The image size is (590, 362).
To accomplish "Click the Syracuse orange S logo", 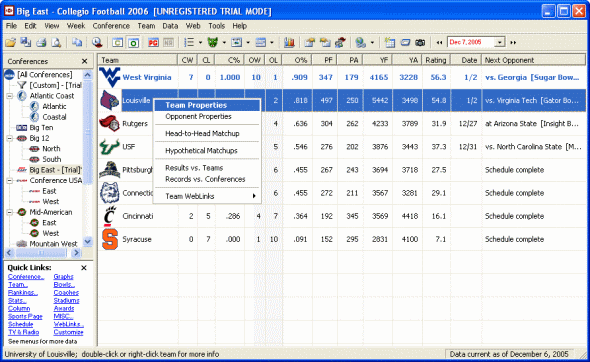I will click(110, 239).
